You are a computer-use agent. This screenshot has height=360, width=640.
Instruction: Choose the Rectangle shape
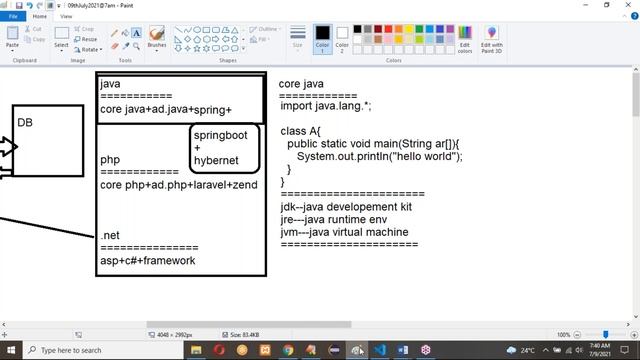click(206, 30)
